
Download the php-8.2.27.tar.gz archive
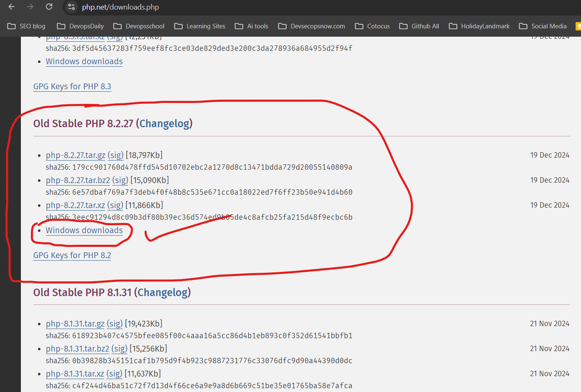click(75, 155)
